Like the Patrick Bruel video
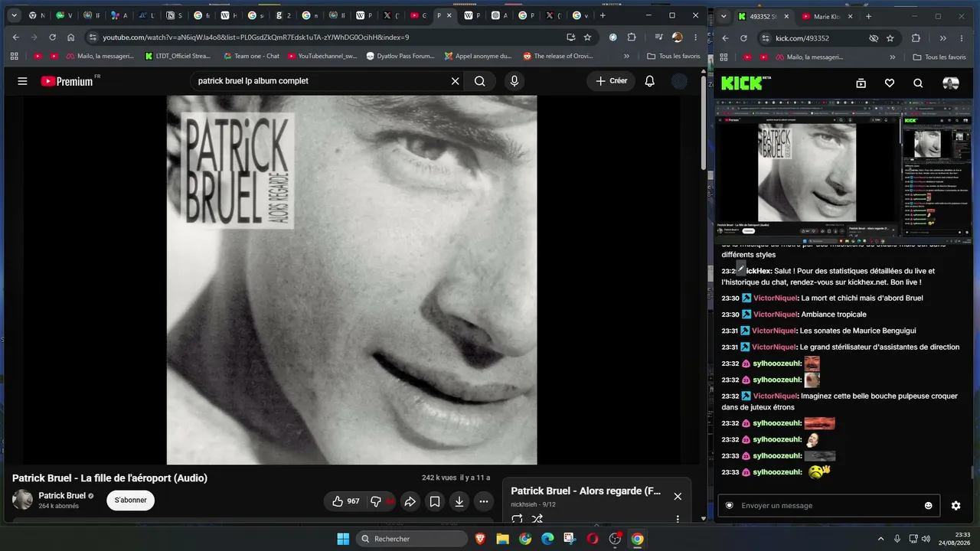Screen dimensions: 980x551 pos(345,501)
